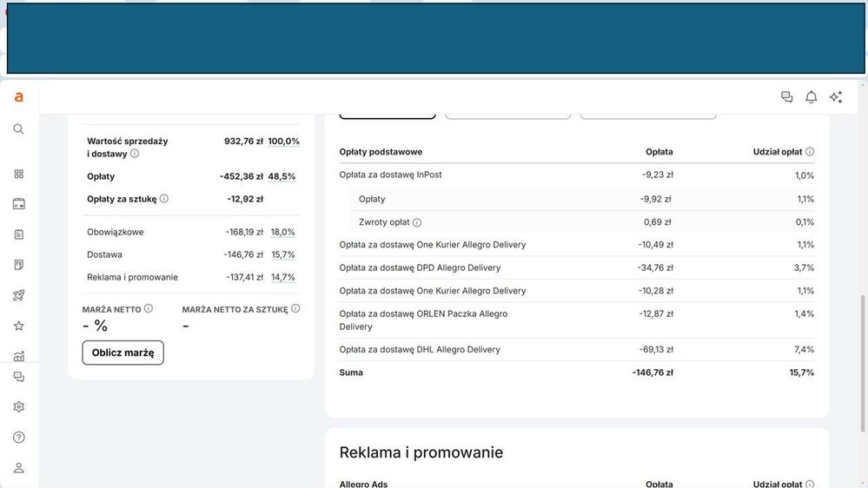Show info icon beside Udział opłat in Opłaty podstawowe
Image resolution: width=868 pixels, height=488 pixels.
click(810, 152)
